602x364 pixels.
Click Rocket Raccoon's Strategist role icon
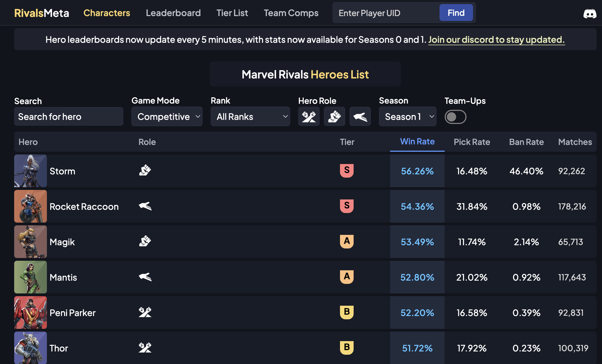[x=145, y=206]
